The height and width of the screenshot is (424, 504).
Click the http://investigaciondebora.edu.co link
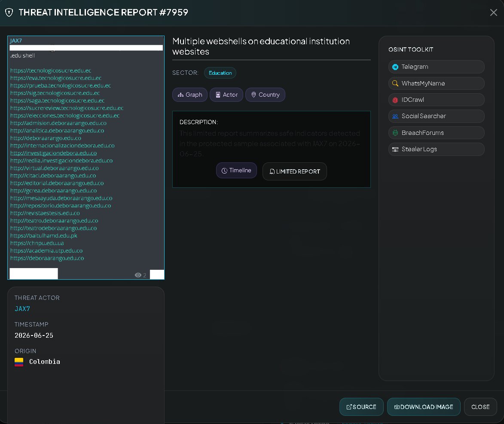53,153
